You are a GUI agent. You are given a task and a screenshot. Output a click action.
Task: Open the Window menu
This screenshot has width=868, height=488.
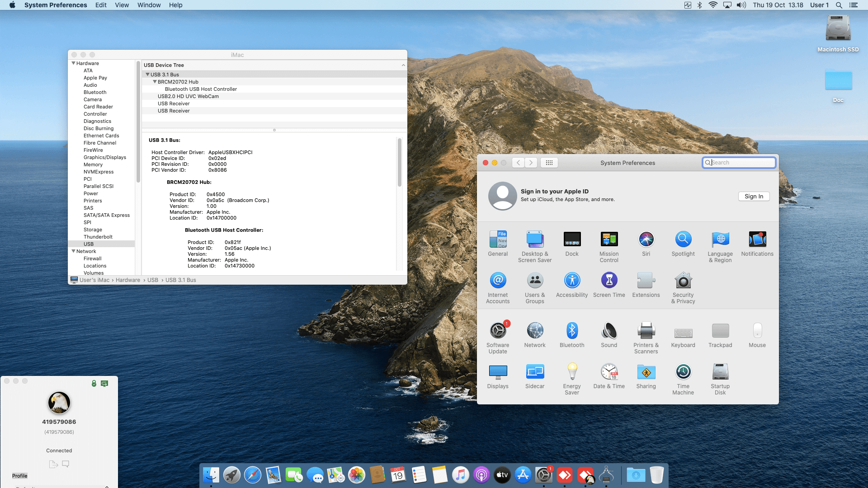coord(149,5)
